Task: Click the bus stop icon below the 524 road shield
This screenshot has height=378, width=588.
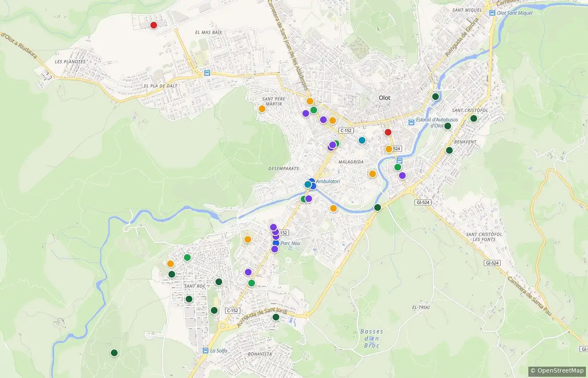Action: point(399,160)
